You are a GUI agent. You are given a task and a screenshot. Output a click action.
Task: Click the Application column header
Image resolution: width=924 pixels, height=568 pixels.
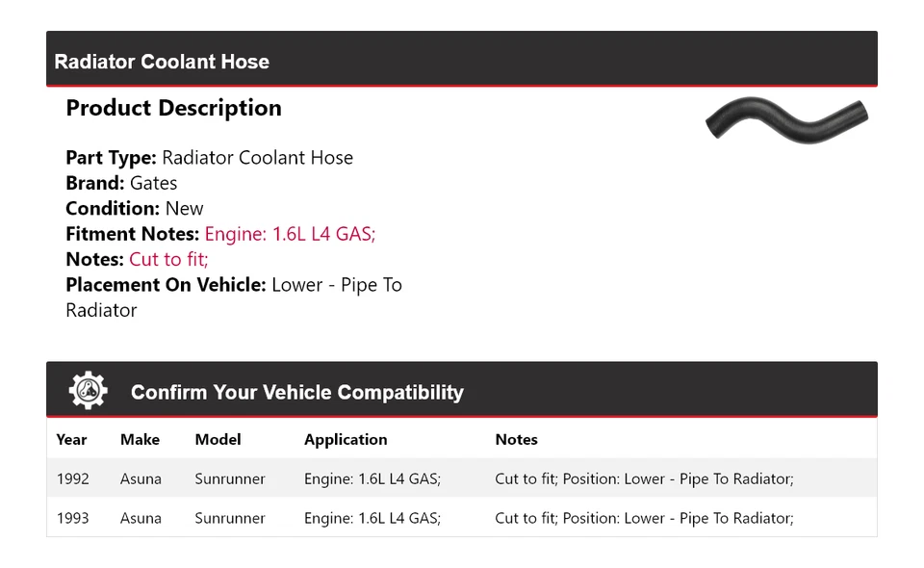click(346, 439)
